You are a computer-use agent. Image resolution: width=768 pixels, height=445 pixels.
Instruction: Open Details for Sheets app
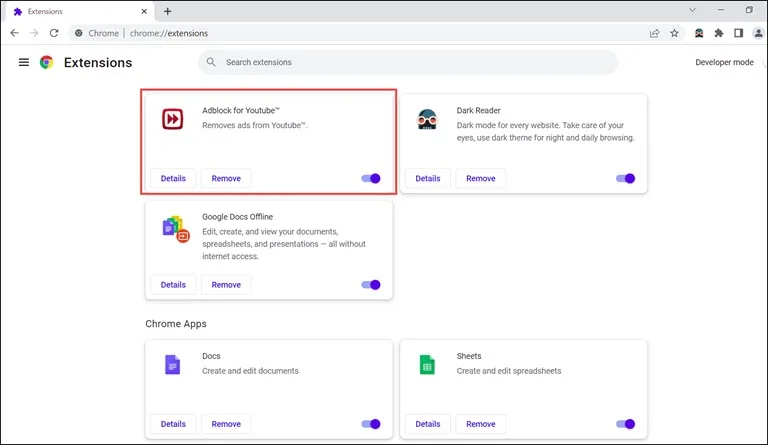click(x=428, y=424)
